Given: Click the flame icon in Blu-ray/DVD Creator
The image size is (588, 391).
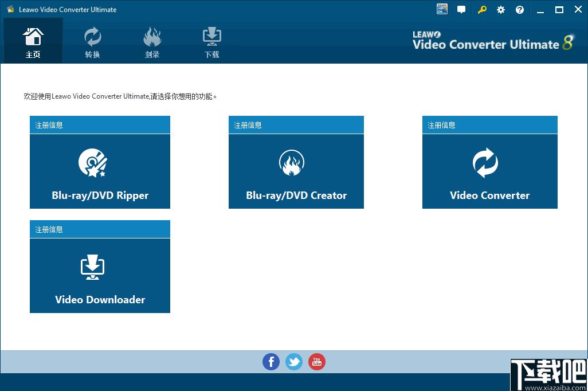Looking at the screenshot, I should [x=292, y=163].
